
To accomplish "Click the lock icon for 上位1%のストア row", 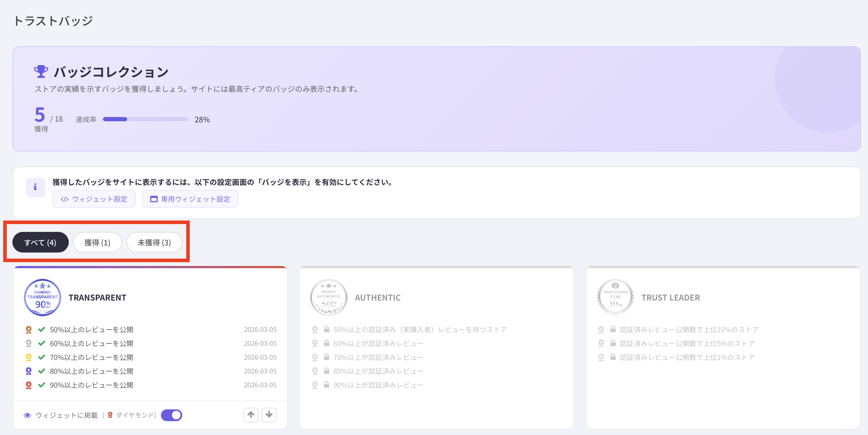I will (613, 357).
